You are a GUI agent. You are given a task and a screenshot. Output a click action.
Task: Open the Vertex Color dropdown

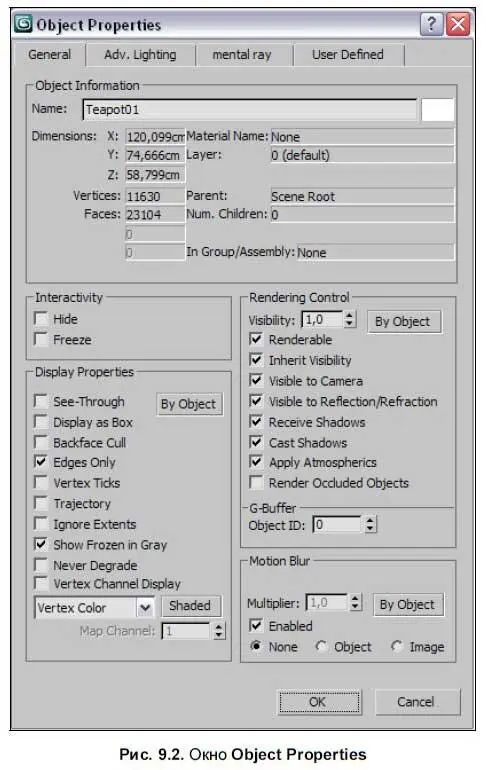[145, 607]
